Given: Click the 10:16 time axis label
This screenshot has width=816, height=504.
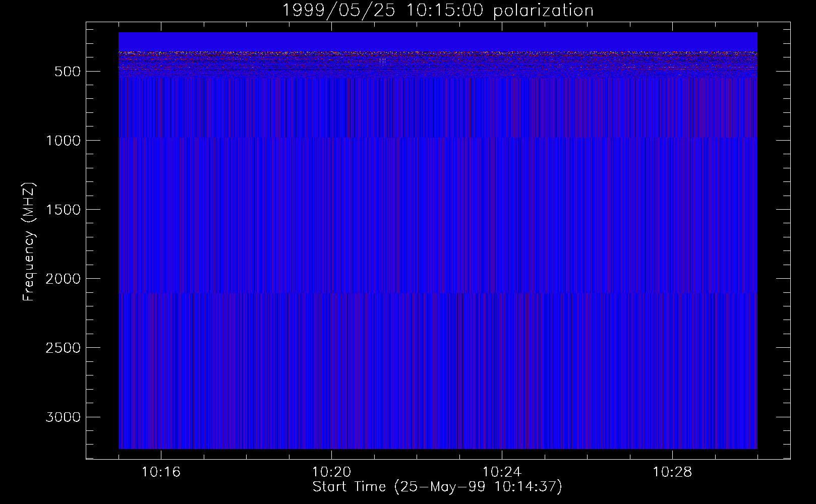Looking at the screenshot, I should (x=161, y=472).
